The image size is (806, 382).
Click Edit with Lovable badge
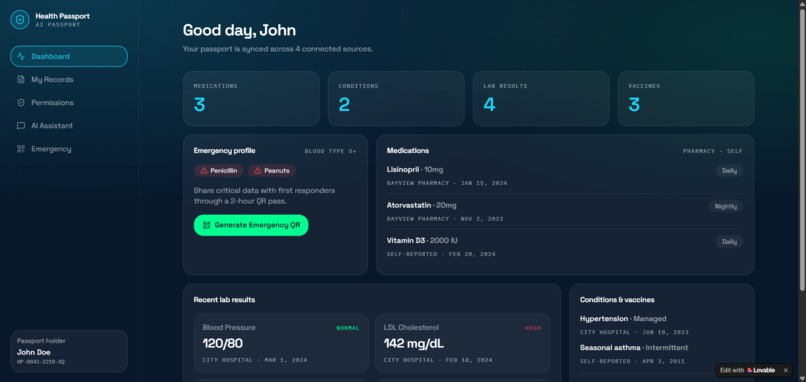[x=748, y=370]
